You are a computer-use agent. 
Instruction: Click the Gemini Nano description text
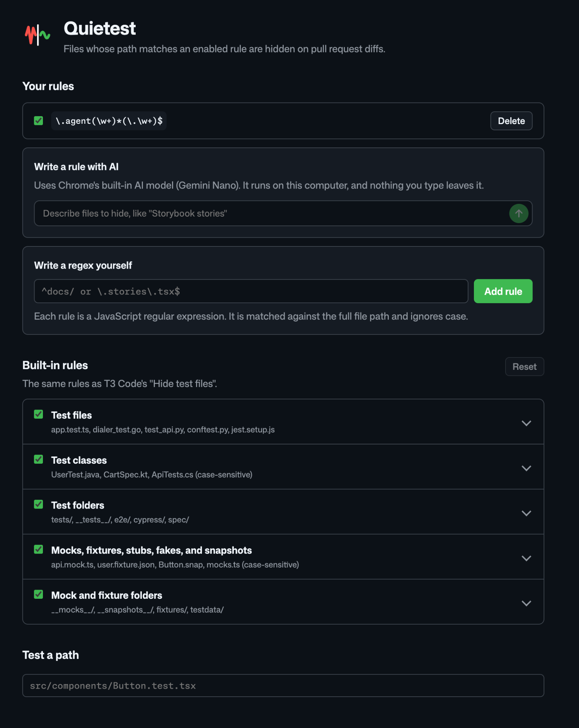[259, 185]
